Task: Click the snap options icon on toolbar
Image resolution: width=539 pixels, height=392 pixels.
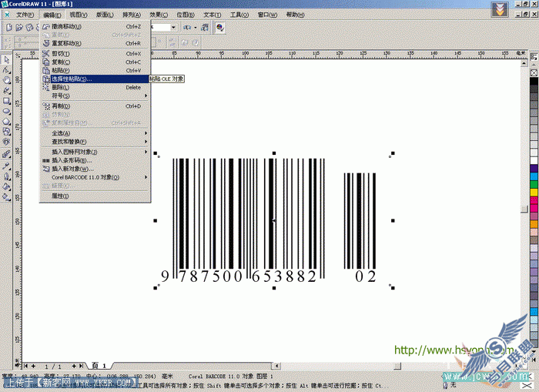Action: pyautogui.click(x=187, y=27)
